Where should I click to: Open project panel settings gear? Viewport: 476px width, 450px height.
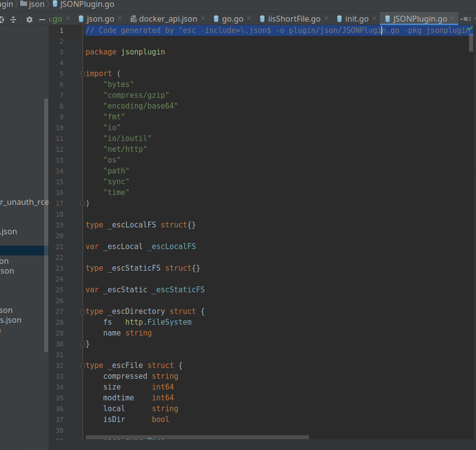click(29, 20)
